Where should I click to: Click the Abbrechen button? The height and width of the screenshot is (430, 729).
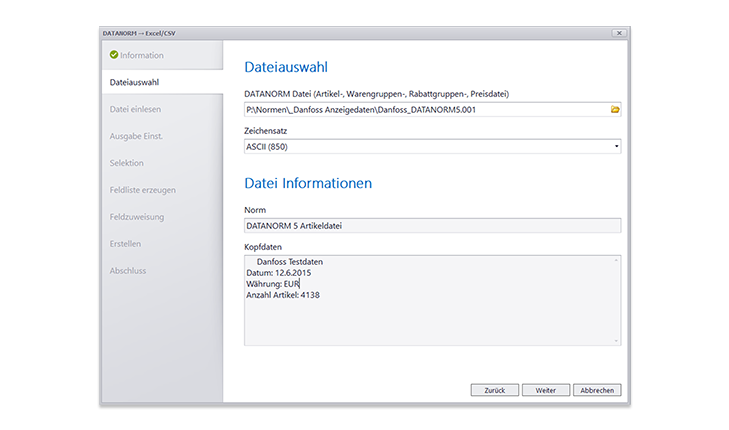[597, 390]
